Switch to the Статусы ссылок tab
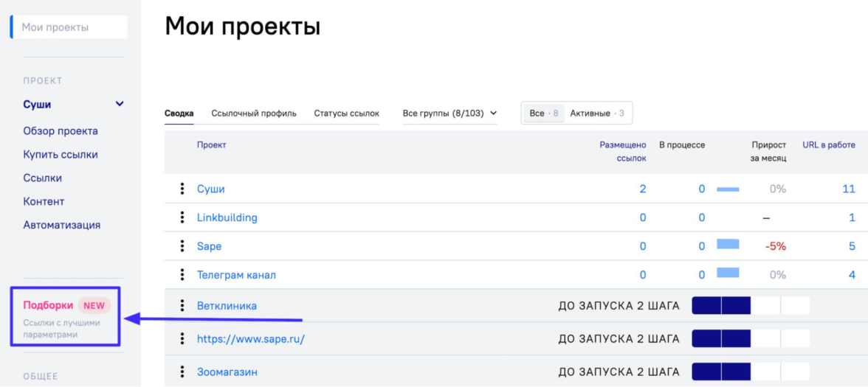 pyautogui.click(x=346, y=114)
